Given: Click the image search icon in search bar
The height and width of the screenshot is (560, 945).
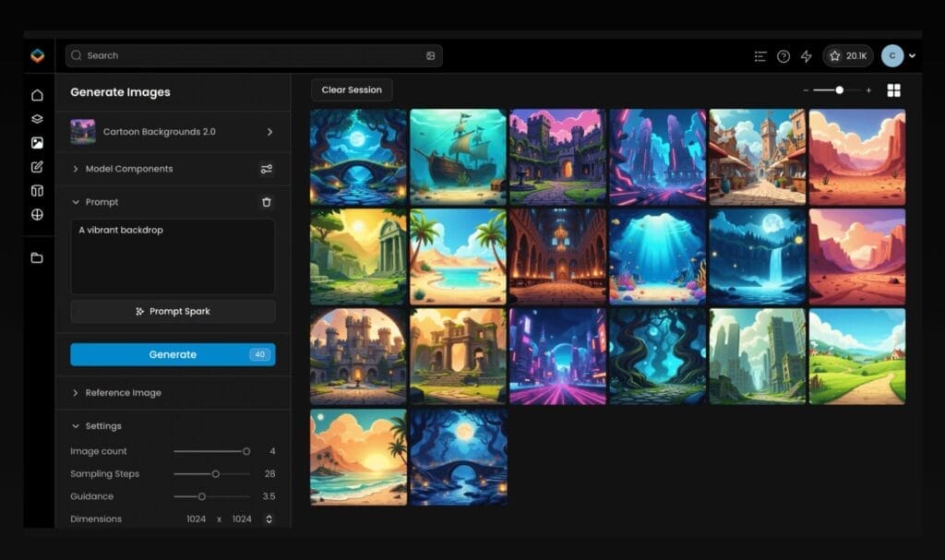Looking at the screenshot, I should (430, 55).
